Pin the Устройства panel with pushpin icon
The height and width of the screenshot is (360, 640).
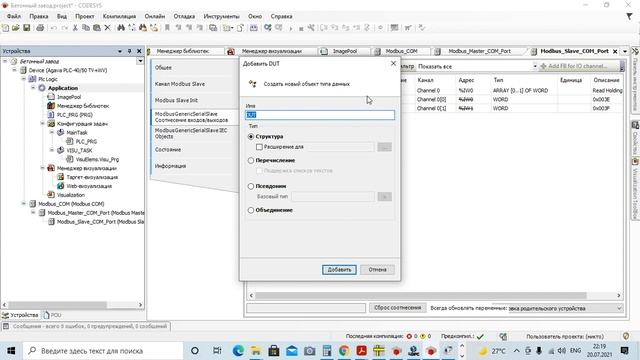pyautogui.click(x=129, y=51)
